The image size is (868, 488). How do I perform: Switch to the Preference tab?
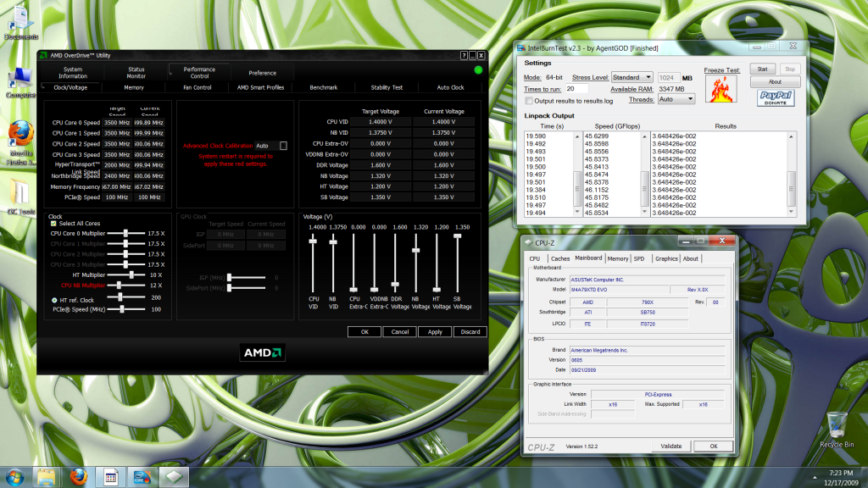[263, 73]
